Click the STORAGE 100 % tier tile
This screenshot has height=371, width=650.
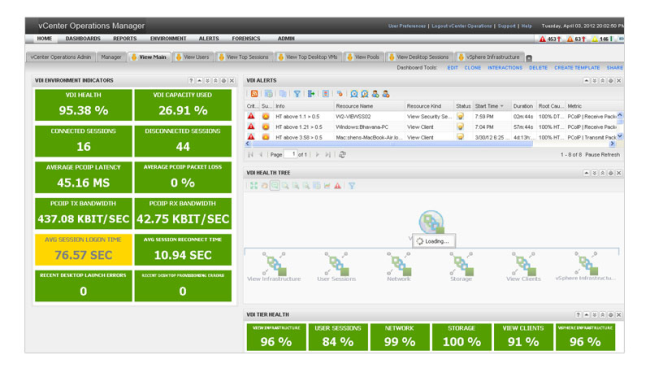pos(461,337)
